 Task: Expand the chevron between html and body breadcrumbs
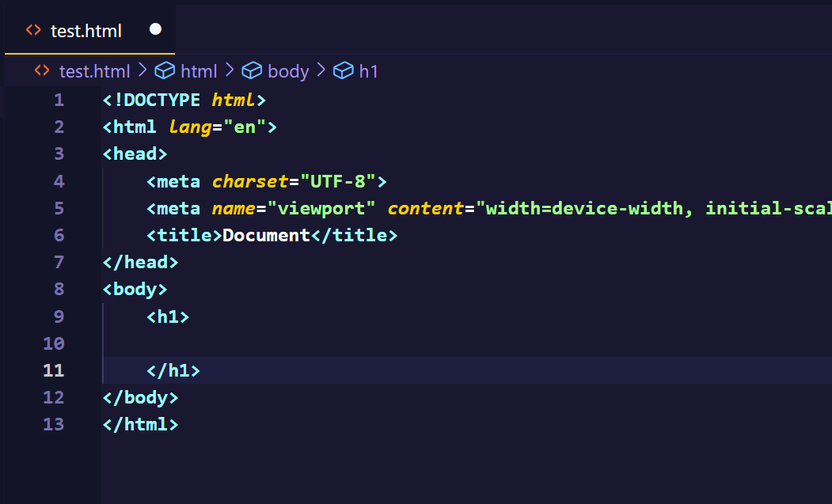click(230, 70)
